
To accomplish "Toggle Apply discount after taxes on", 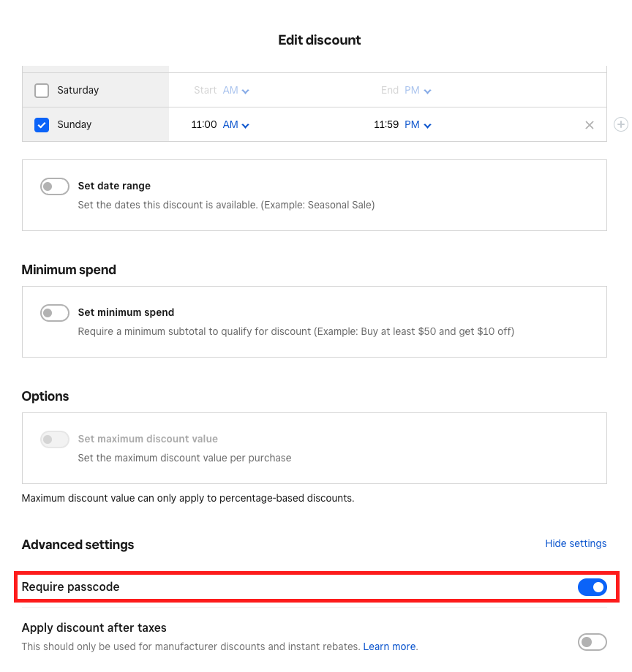I will point(592,642).
